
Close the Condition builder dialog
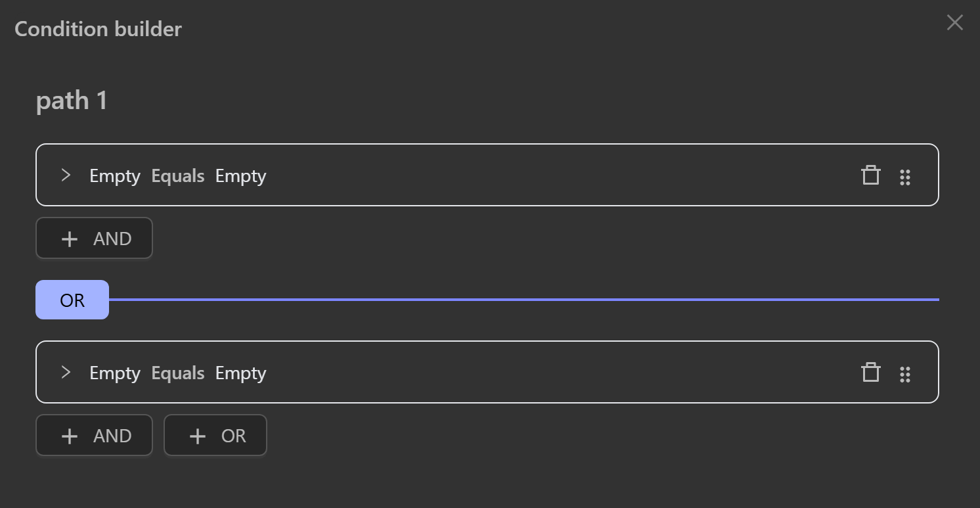[954, 23]
